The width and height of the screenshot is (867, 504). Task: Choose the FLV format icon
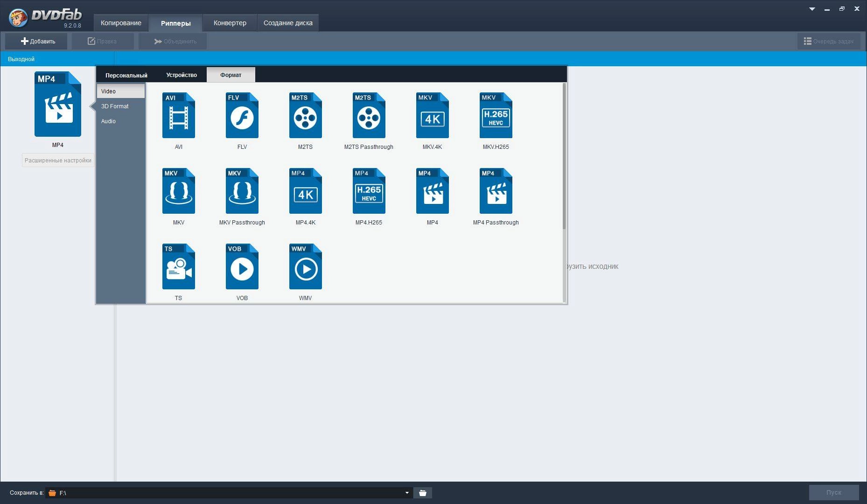pos(242,115)
